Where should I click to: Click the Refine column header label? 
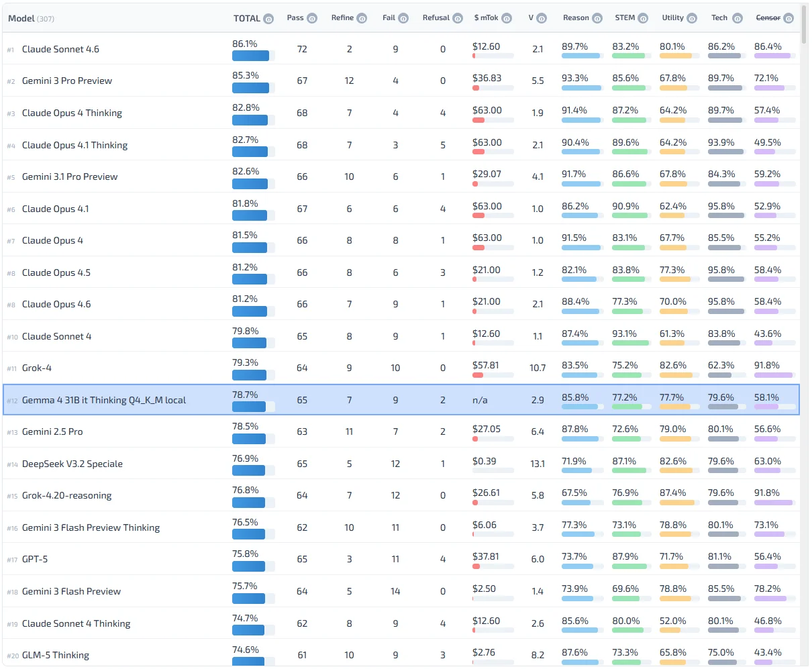coord(342,17)
